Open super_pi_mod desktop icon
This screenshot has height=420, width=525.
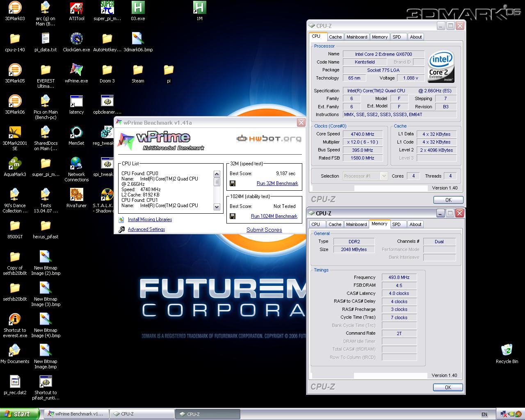pyautogui.click(x=107, y=11)
